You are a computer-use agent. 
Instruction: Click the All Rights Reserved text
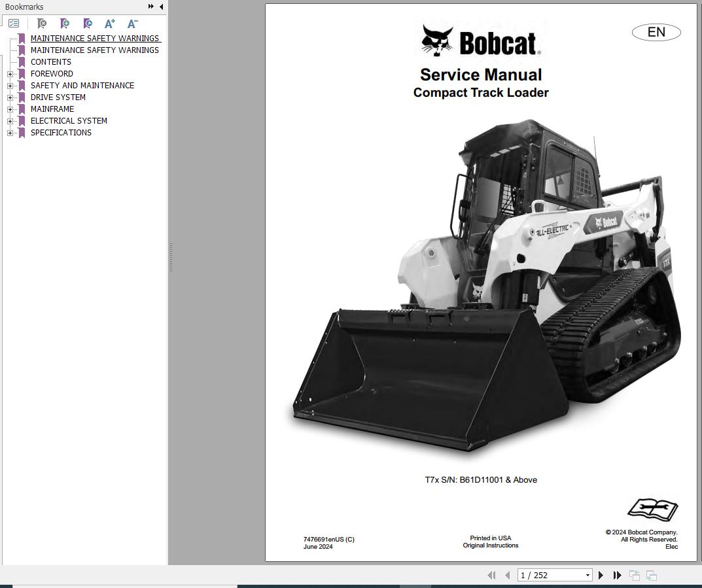click(x=649, y=539)
